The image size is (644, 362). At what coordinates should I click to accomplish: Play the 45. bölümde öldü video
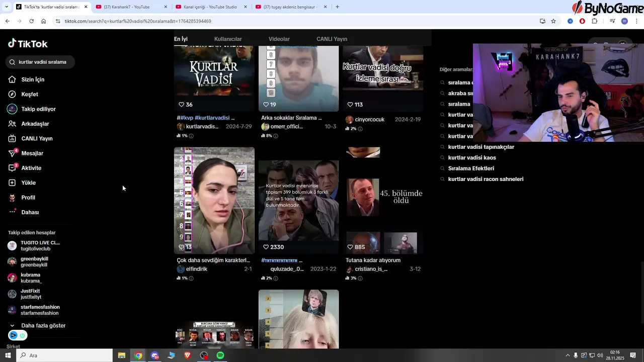383,201
